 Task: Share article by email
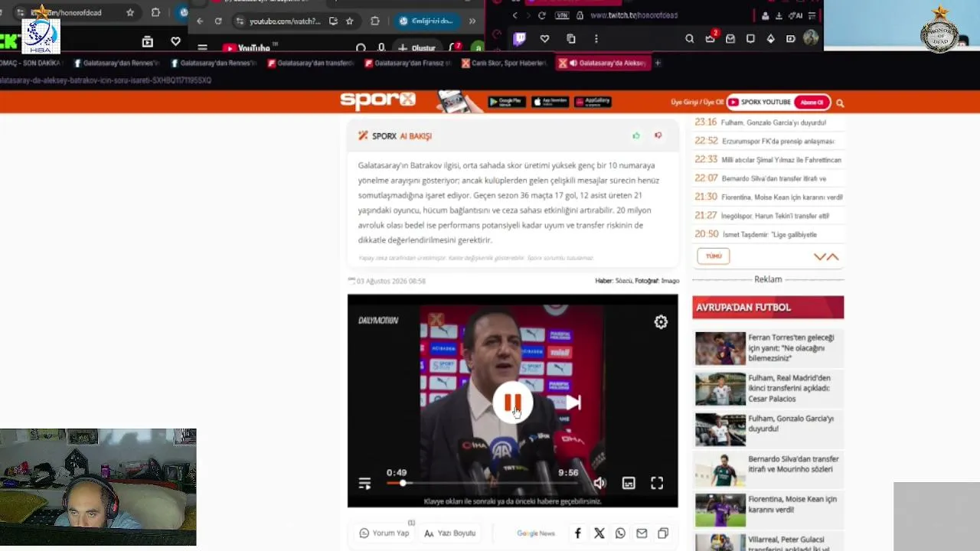[642, 533]
